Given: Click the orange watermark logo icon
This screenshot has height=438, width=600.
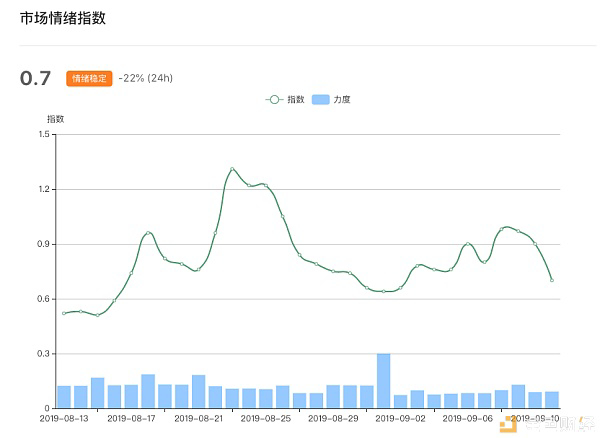Looking at the screenshot, I should point(508,425).
